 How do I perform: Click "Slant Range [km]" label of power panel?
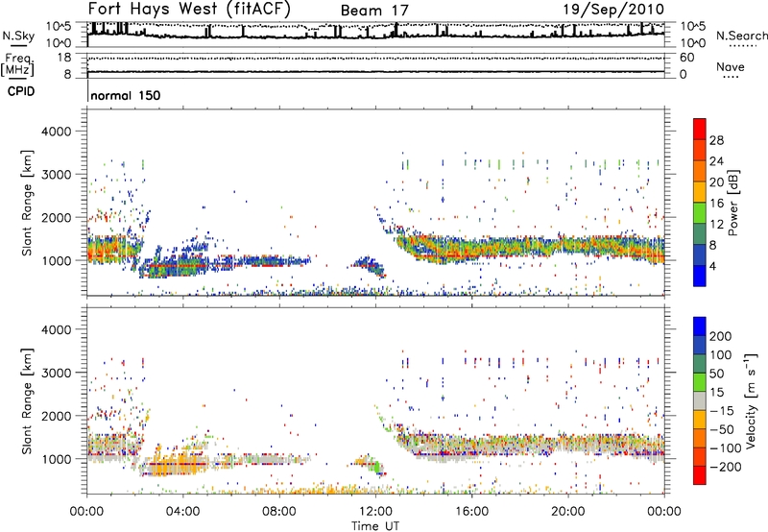(x=27, y=203)
